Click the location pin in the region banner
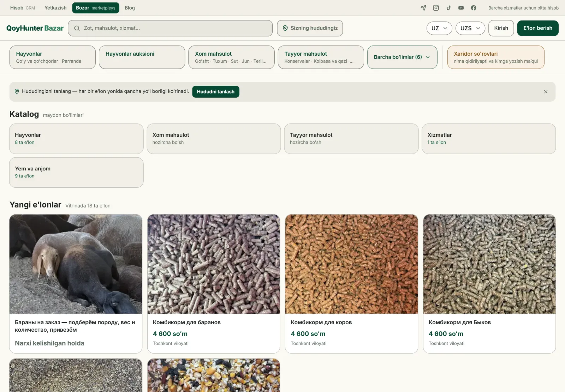This screenshot has height=392, width=565. point(17,91)
